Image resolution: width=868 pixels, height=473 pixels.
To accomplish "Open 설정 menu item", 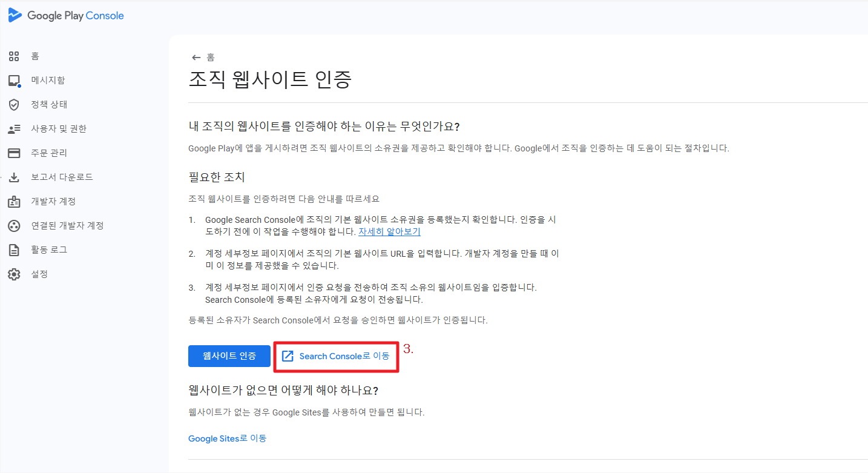I will pos(39,274).
